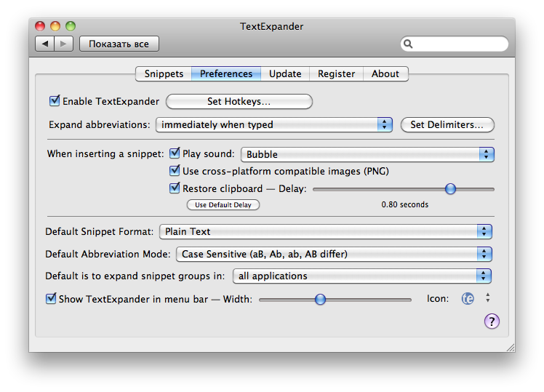Image resolution: width=544 pixels, height=392 pixels.
Task: Click the back navigation arrow
Action: (45, 44)
